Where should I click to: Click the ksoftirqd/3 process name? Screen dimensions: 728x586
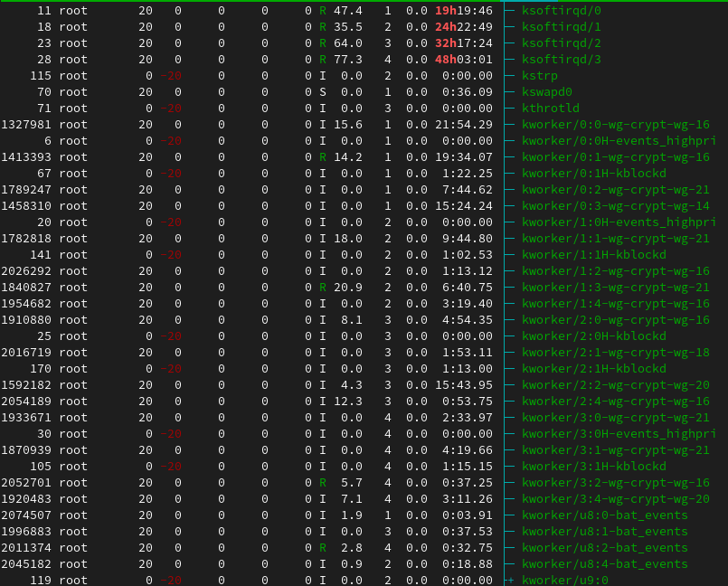pyautogui.click(x=561, y=60)
